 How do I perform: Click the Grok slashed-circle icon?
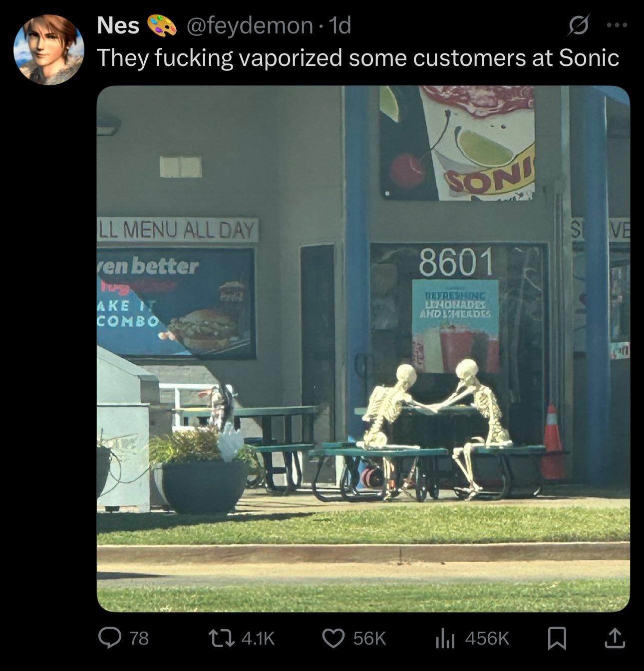[579, 25]
